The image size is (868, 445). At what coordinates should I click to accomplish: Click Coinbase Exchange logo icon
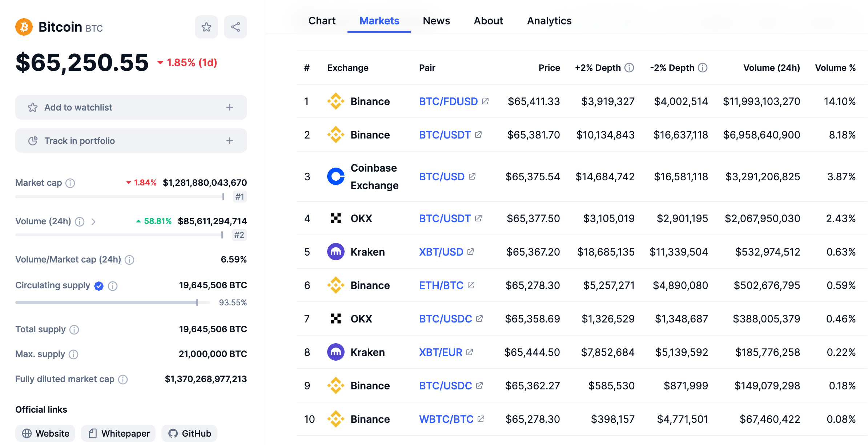tap(336, 176)
